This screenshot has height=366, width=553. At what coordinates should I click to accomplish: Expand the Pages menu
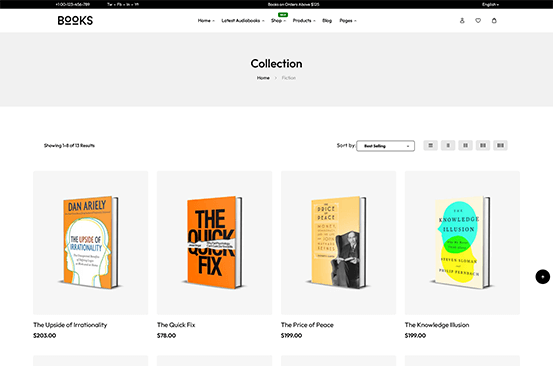coord(348,21)
